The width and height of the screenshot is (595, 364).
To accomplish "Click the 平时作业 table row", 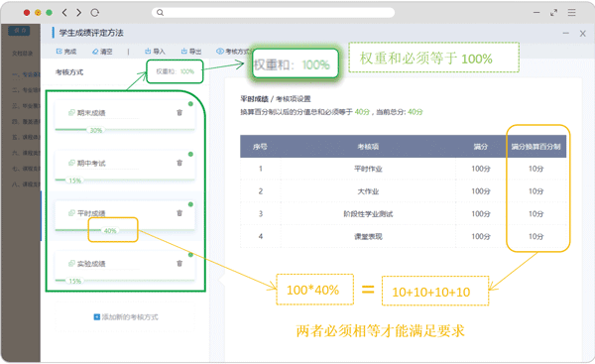I will tap(403, 169).
